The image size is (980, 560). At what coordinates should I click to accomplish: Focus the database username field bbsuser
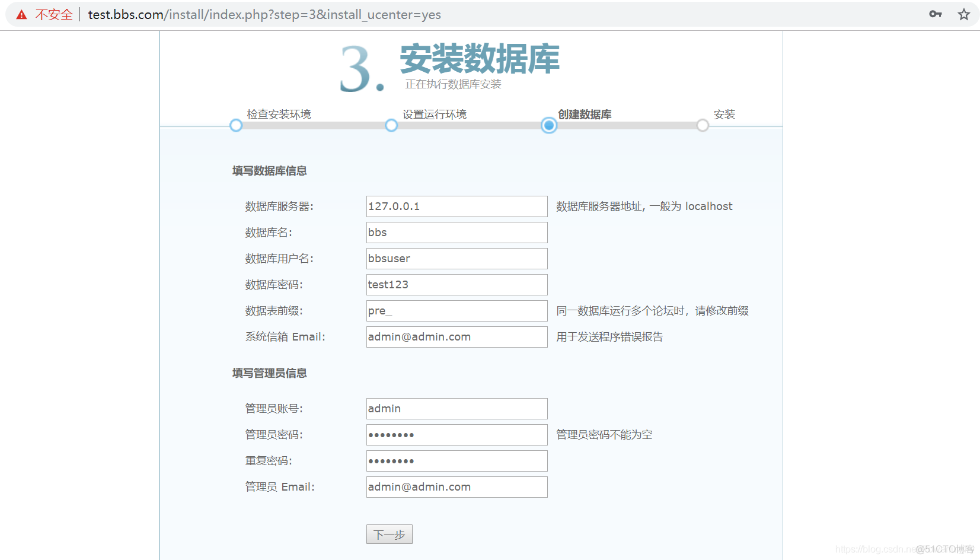457,259
